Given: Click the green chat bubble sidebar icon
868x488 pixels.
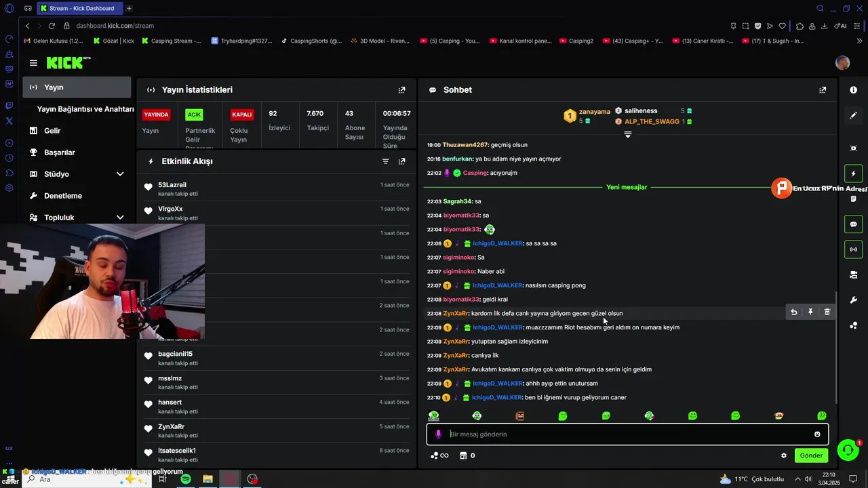Looking at the screenshot, I should 853,224.
